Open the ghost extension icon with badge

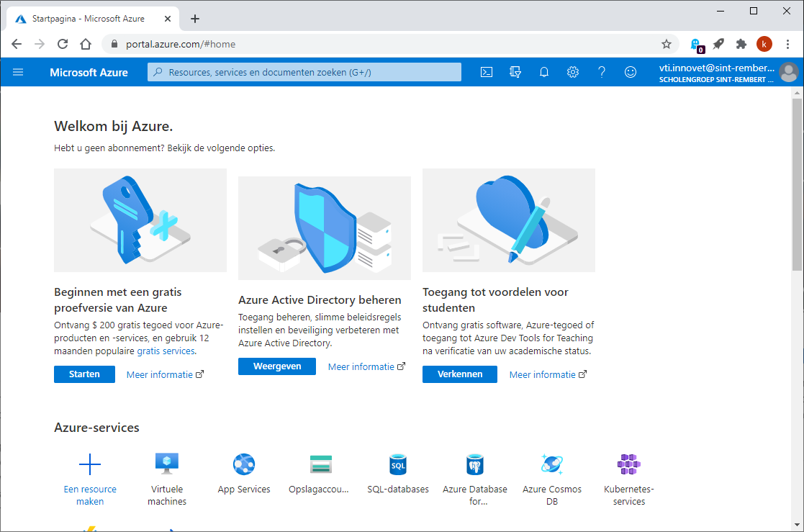pos(696,45)
